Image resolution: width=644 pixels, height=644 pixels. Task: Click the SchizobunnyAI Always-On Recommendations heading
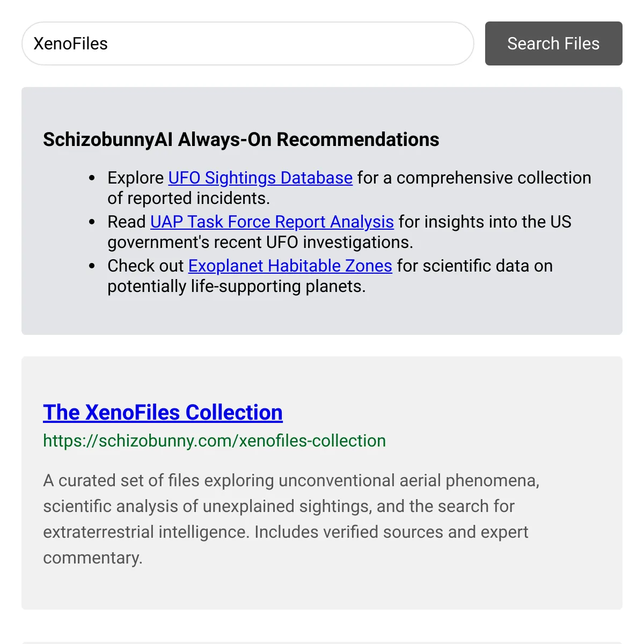tap(241, 140)
